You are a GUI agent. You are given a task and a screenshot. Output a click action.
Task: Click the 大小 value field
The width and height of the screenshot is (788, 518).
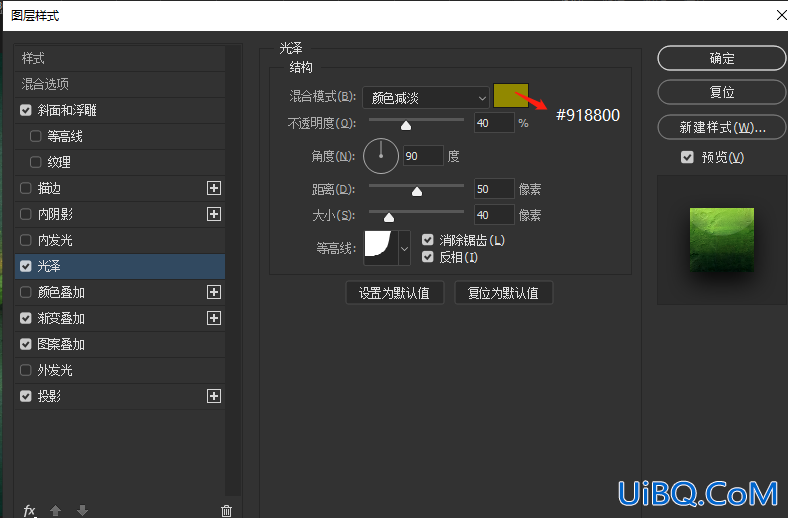494,215
